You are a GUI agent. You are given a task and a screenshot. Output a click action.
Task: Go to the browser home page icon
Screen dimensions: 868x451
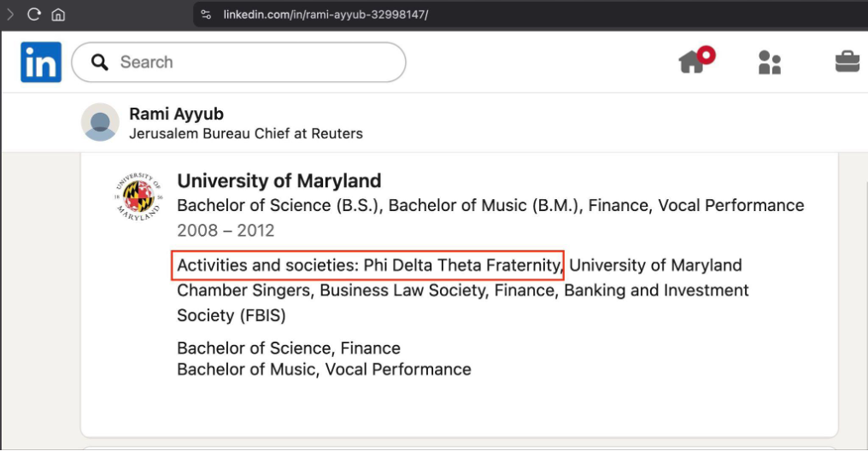(58, 15)
